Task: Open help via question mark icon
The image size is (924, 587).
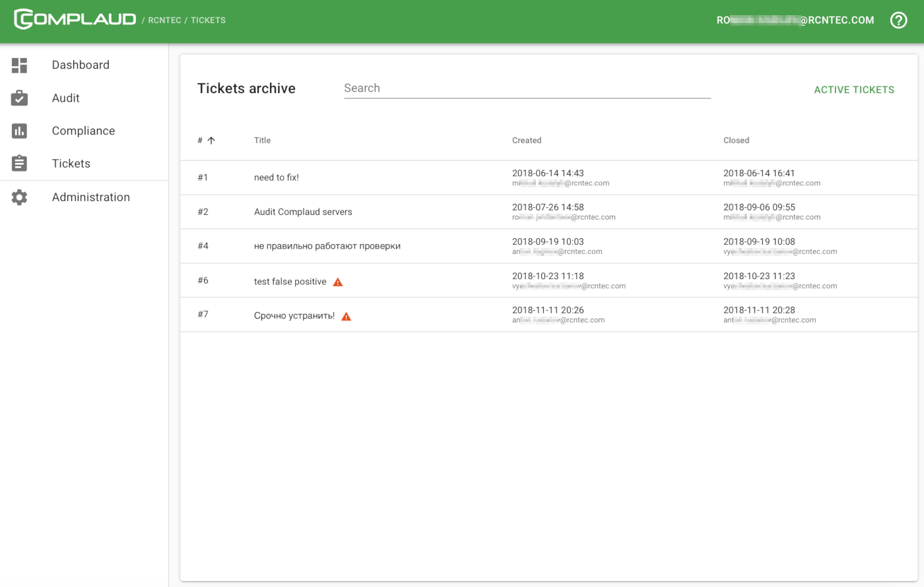Action: click(898, 20)
